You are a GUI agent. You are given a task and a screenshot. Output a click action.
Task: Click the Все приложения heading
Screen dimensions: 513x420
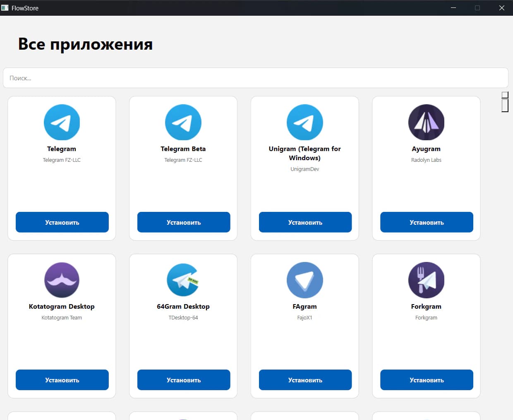pos(85,44)
